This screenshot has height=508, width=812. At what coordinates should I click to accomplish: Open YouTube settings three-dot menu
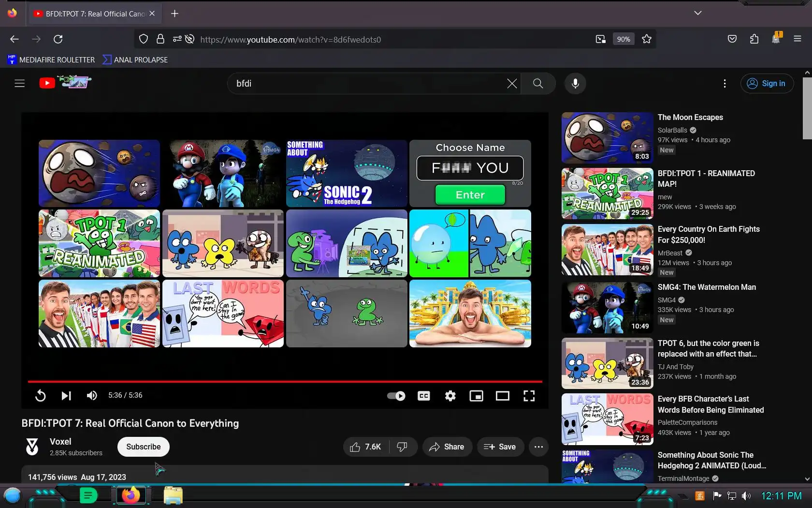[725, 83]
